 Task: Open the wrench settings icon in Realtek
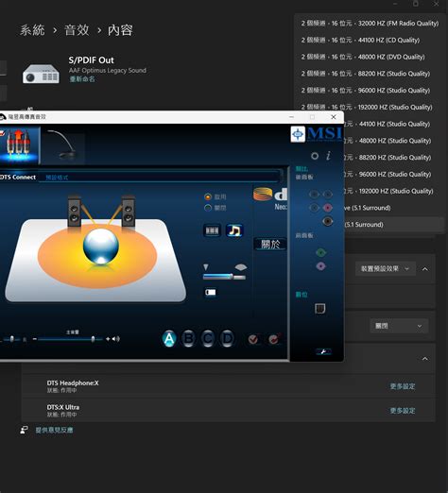323,351
